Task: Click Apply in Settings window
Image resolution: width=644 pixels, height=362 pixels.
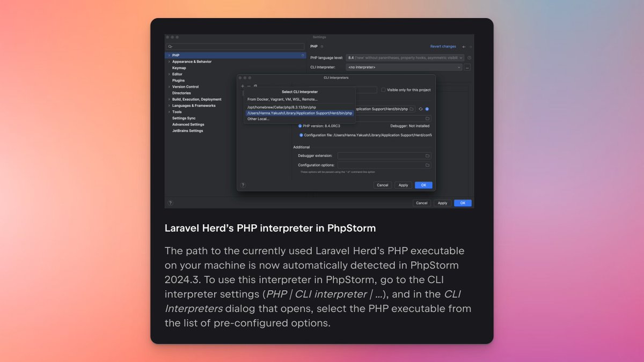Action: pyautogui.click(x=442, y=203)
